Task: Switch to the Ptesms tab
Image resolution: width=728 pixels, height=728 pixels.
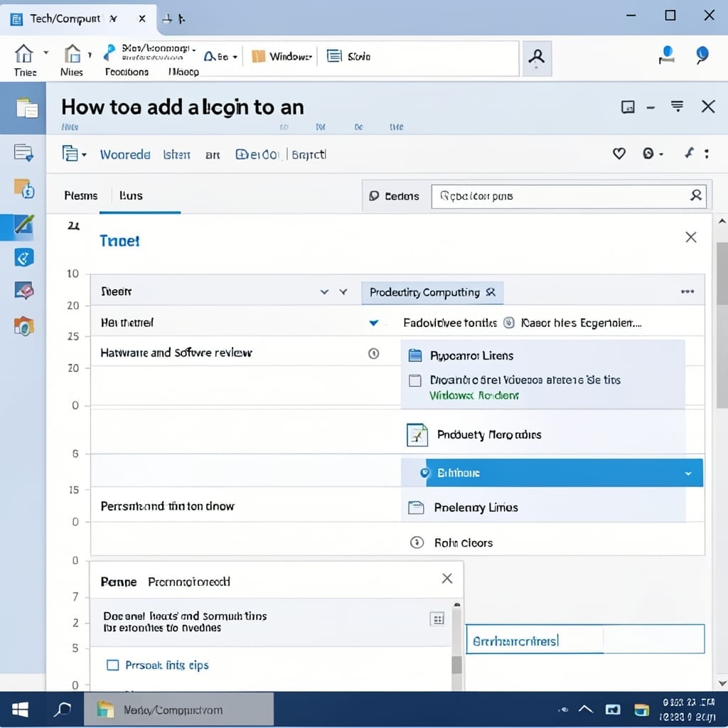Action: pos(81,196)
